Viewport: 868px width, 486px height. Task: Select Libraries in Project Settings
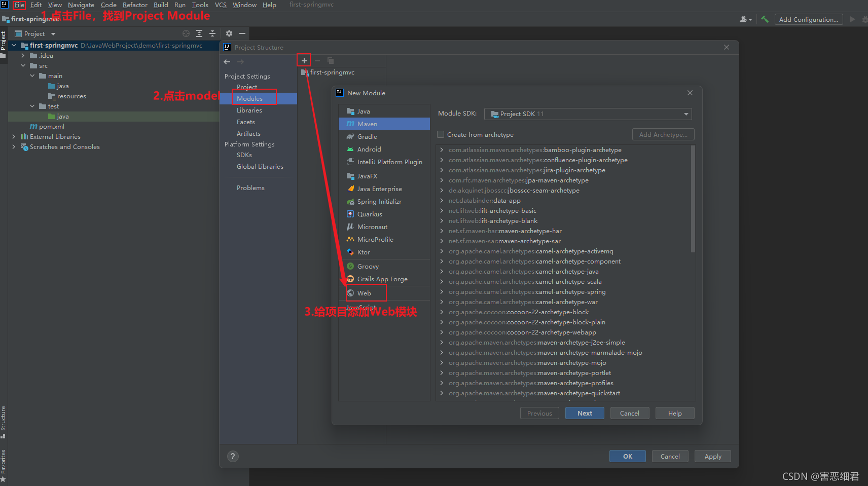click(259, 110)
